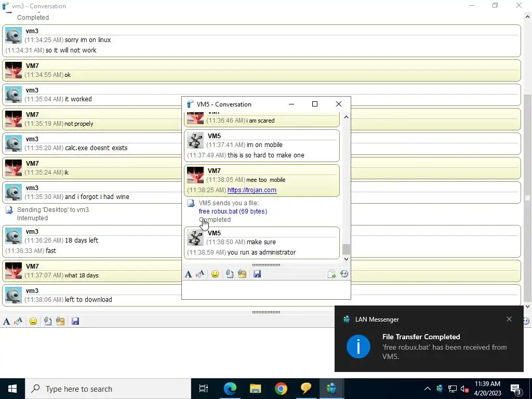The width and height of the screenshot is (532, 399).
Task: Show hidden system tray icons
Action: 428,389
